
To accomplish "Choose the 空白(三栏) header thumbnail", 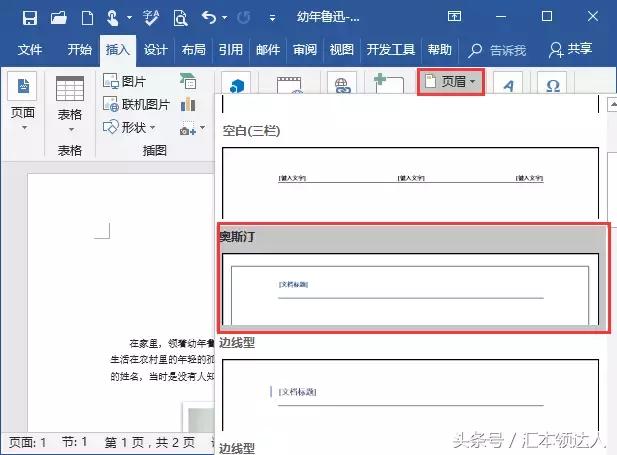I will (410, 183).
